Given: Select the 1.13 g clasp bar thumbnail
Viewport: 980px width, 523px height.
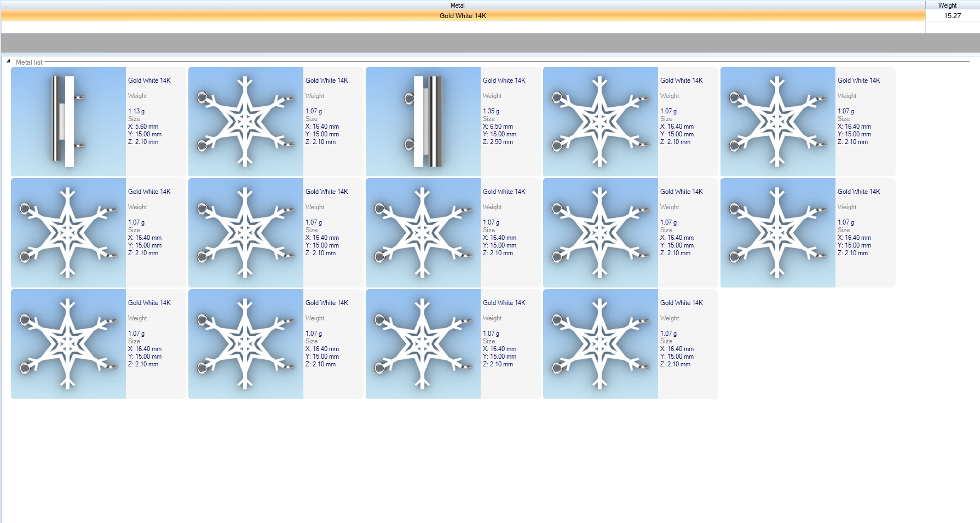Looking at the screenshot, I should (68, 122).
